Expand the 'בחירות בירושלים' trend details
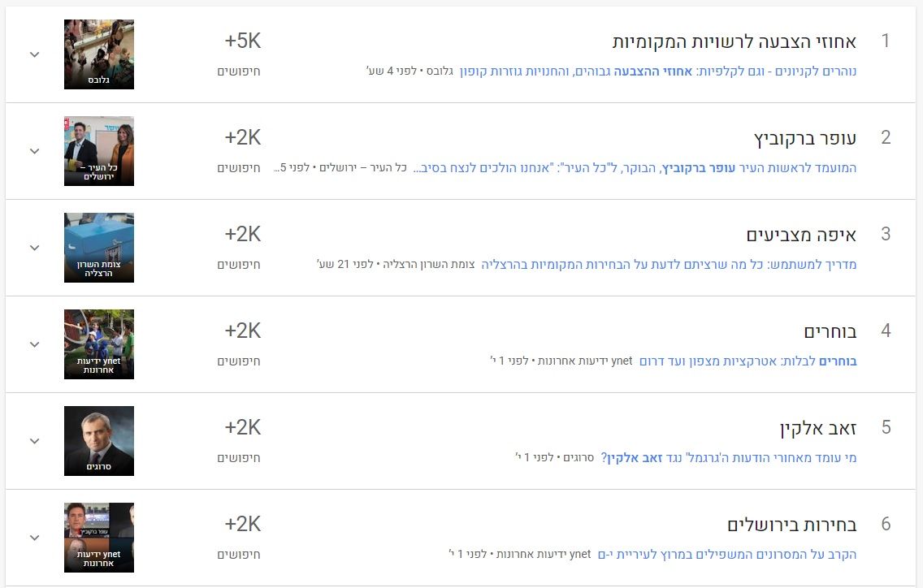The image size is (923, 588). pyautogui.click(x=34, y=537)
